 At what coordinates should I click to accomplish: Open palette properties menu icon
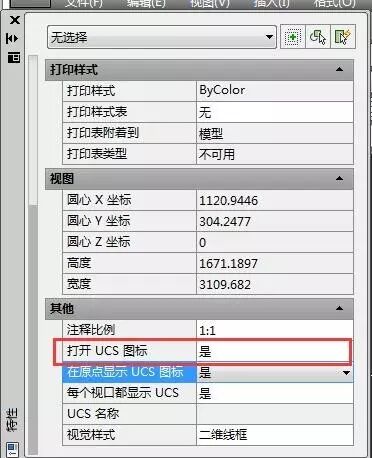click(14, 57)
